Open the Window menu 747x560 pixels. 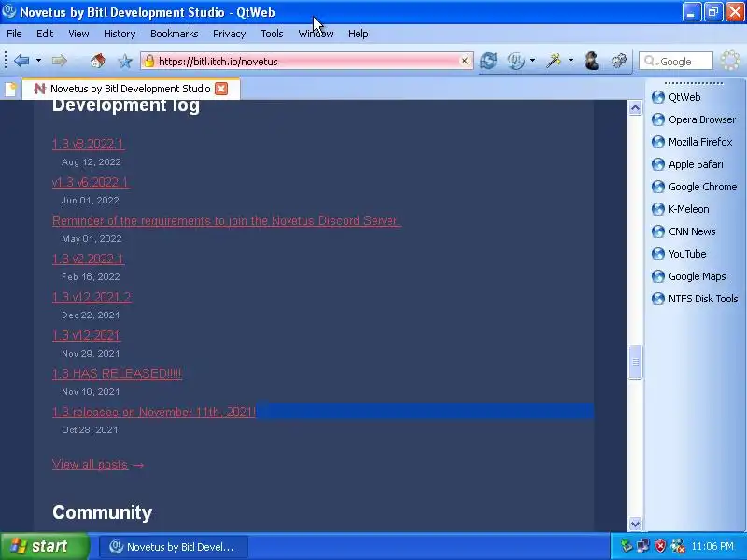pos(316,34)
